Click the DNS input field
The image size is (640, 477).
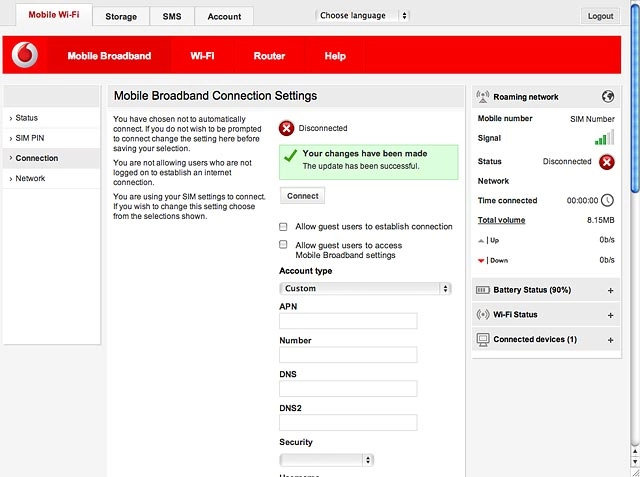(x=348, y=389)
